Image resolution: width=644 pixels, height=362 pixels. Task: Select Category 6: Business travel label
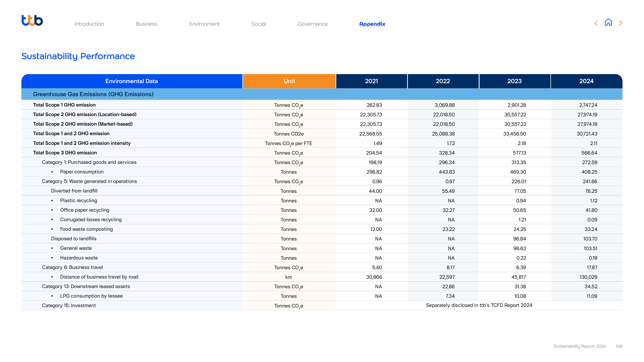(72, 267)
